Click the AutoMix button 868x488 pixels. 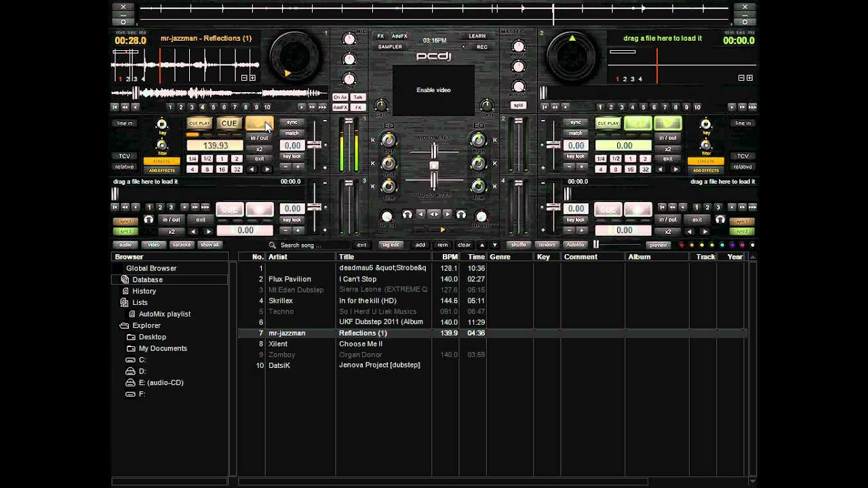575,245
